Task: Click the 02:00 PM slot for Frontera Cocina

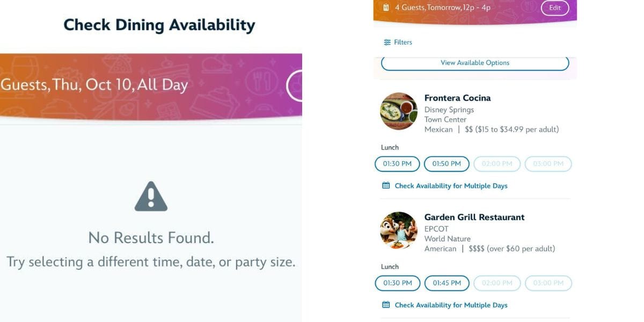Action: coord(497,164)
